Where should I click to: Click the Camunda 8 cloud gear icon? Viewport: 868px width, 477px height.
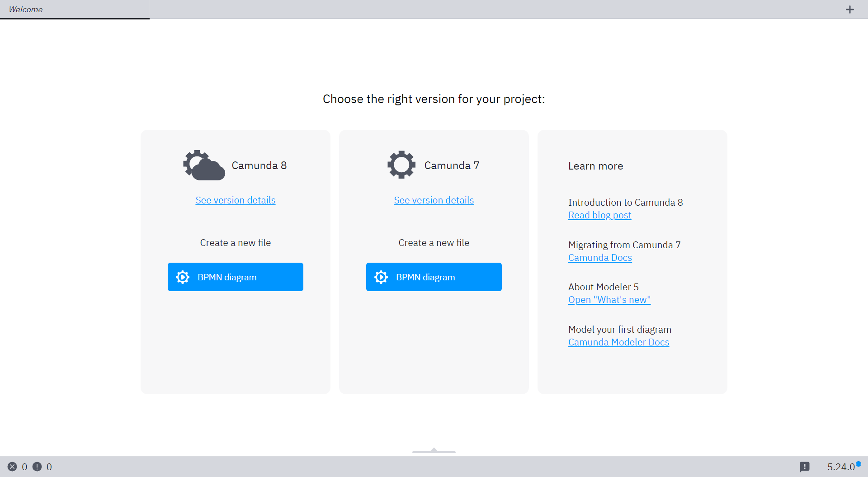click(204, 165)
